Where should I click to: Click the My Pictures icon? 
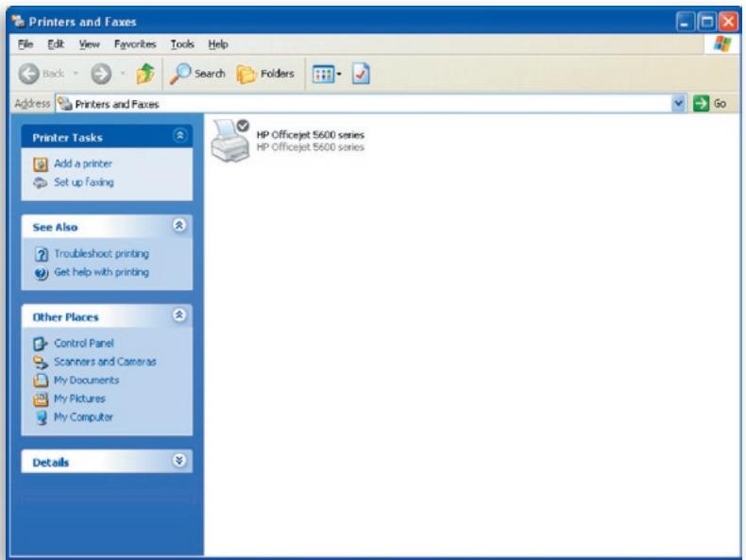[41, 399]
